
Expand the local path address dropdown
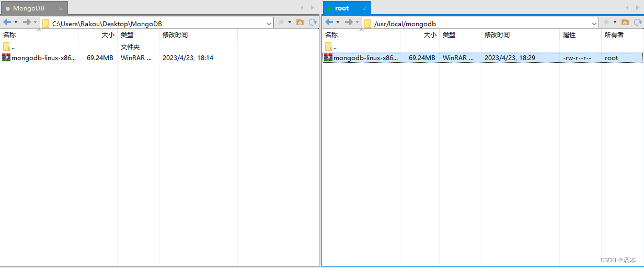pos(269,24)
